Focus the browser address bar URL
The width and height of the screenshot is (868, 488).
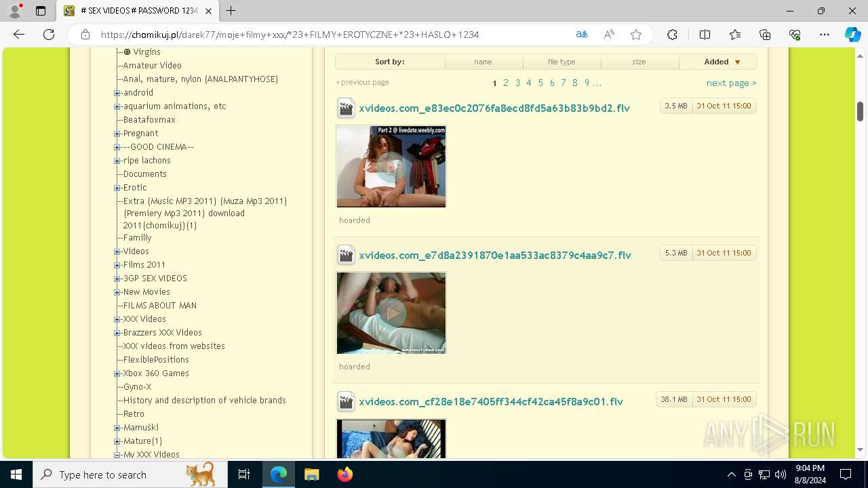point(290,35)
